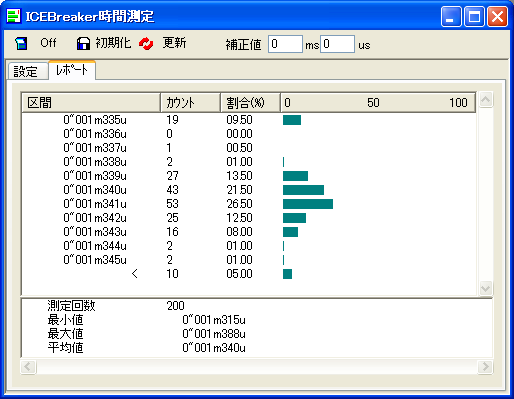The height and width of the screenshot is (399, 514).
Task: Click the < overflow interval row
Action: coord(248,274)
